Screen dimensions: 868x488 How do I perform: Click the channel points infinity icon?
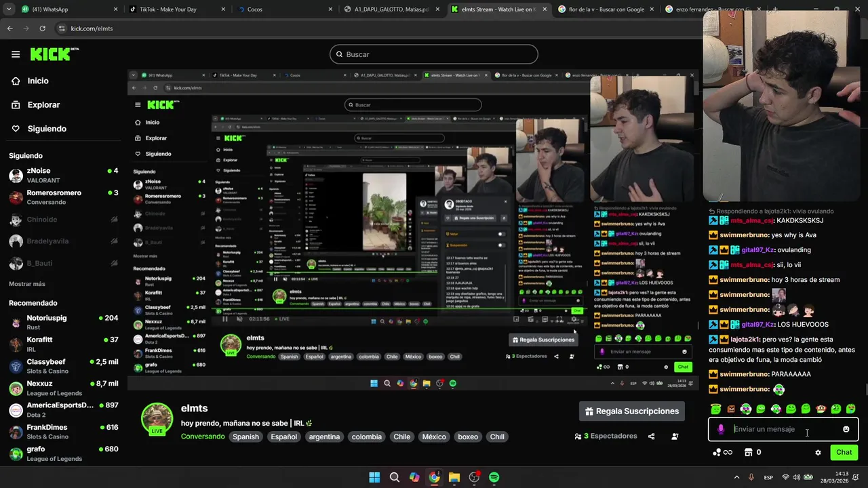click(723, 452)
